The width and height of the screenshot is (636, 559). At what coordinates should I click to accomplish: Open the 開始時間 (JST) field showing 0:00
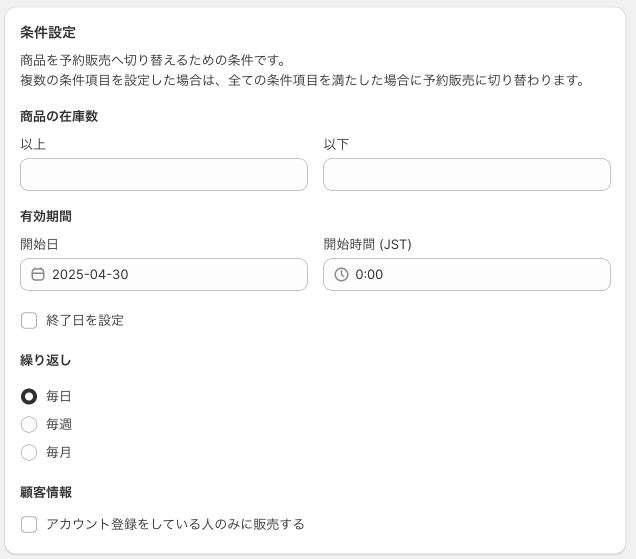click(467, 274)
